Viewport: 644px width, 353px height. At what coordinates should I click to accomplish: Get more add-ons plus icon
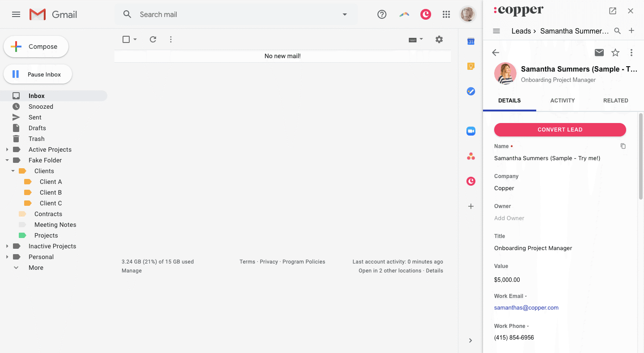(x=470, y=206)
